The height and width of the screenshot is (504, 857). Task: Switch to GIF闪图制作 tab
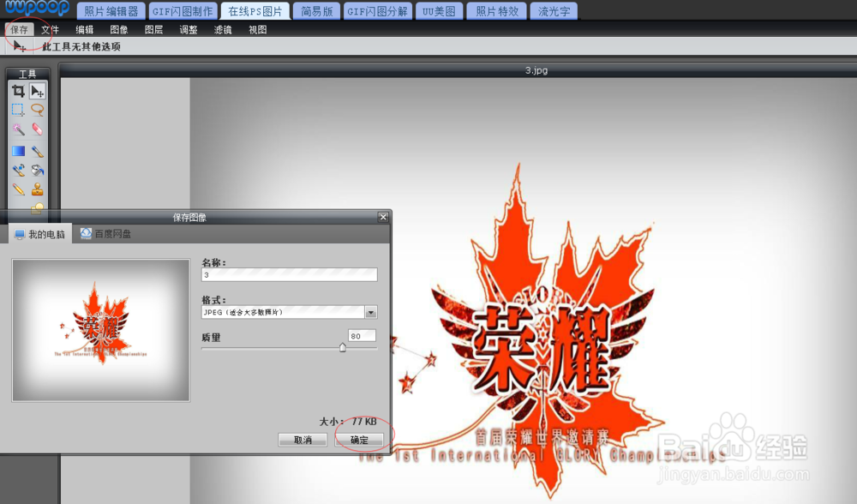coord(183,11)
